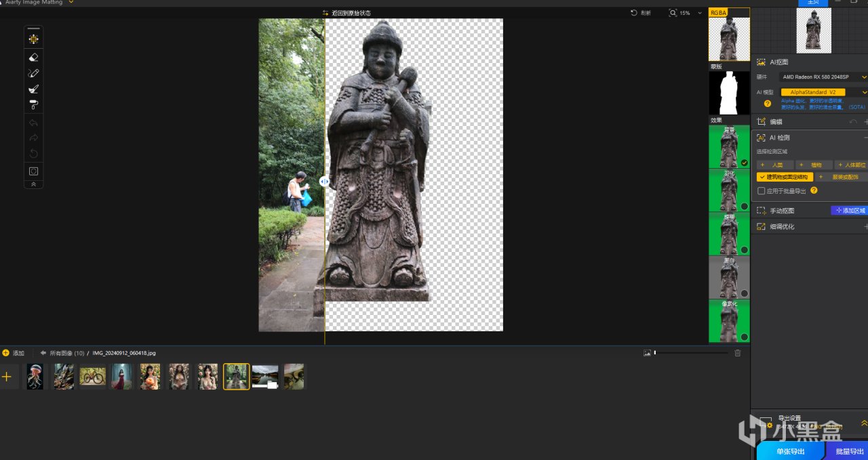Image resolution: width=868 pixels, height=460 pixels.
Task: Select the 黑白 gray effect thumbnail
Action: (729, 277)
